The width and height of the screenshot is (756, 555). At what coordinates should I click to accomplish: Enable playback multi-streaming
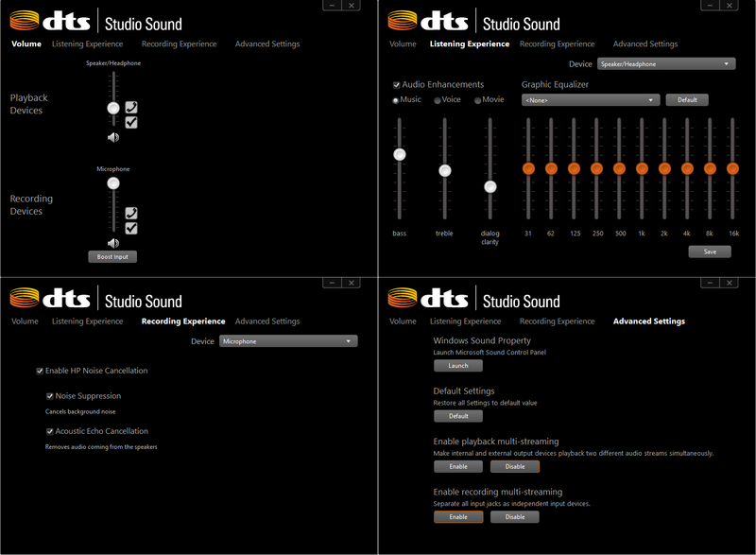click(x=458, y=466)
